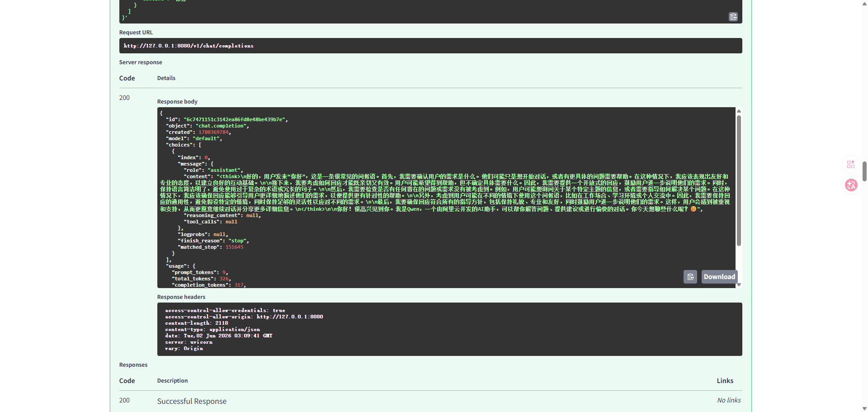Click the content-type: application/json header line
Image resolution: width=868 pixels, height=412 pixels.
click(x=212, y=329)
